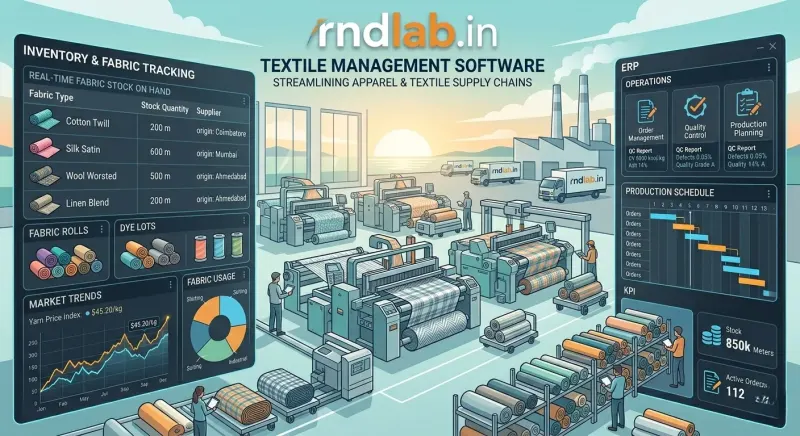Select the blue thread spool in Dye Lots
This screenshot has width=800, height=436.
point(219,245)
